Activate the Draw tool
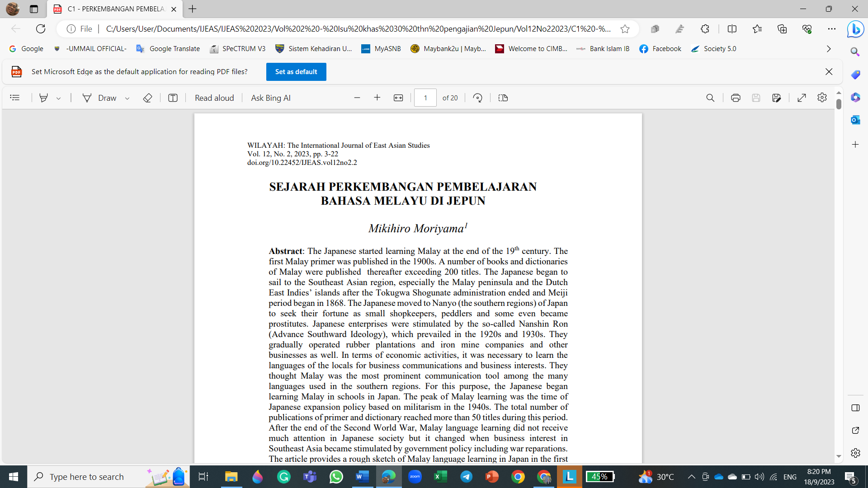The image size is (868, 488). pyautogui.click(x=99, y=98)
